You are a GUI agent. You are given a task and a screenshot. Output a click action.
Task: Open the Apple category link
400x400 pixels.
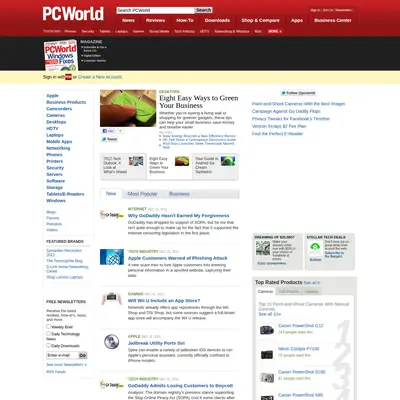pos(52,96)
